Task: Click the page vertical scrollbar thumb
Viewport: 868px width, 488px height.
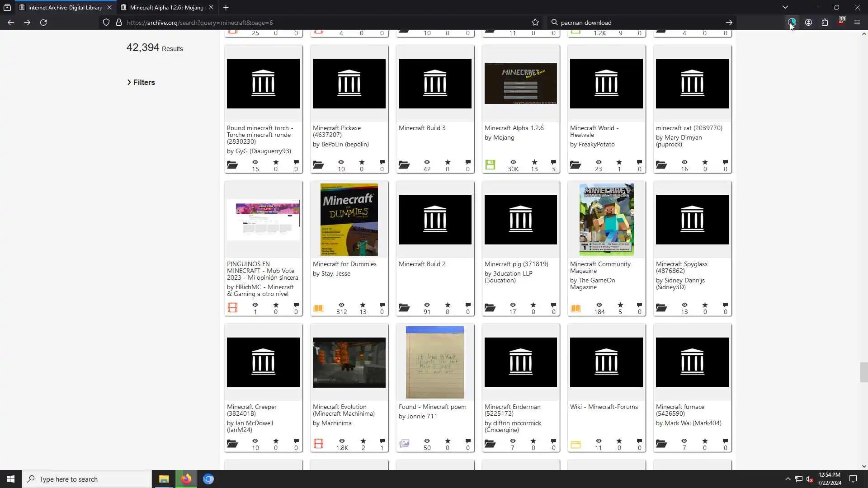Action: click(x=863, y=372)
